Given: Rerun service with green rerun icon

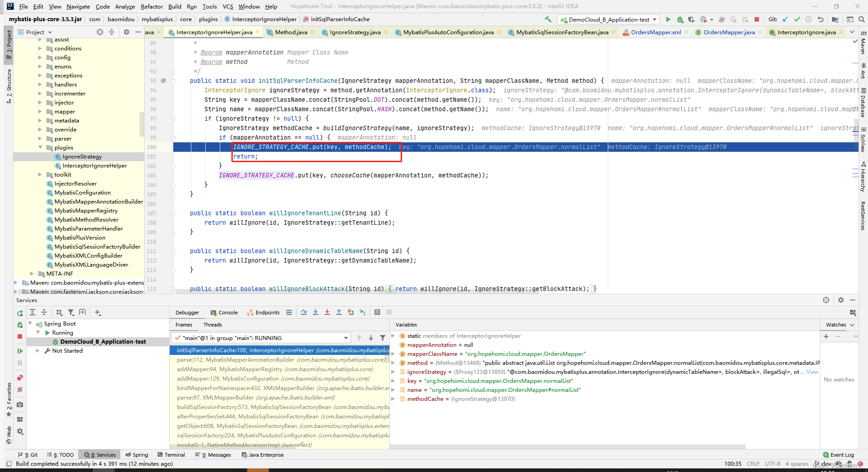Looking at the screenshot, I should 20,313.
